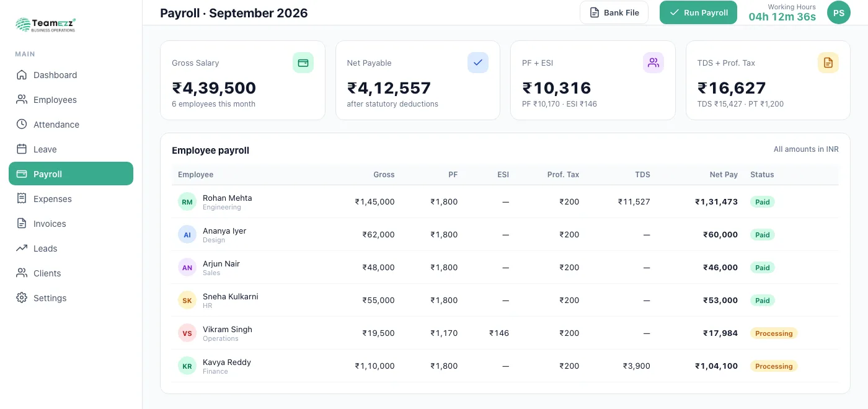Click Vikram Singh's ESI value ₹146

coord(499,333)
